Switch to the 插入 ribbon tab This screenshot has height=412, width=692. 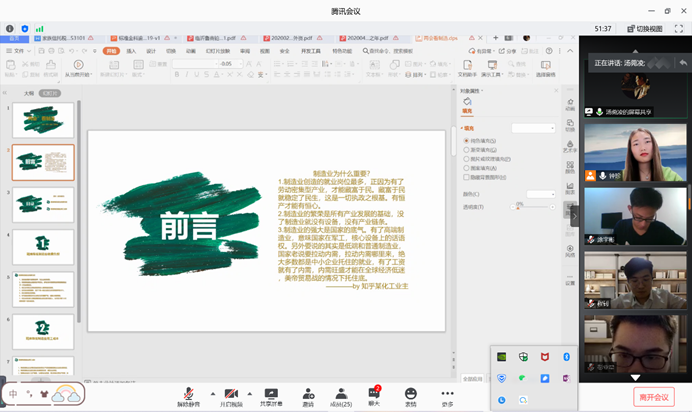pyautogui.click(x=131, y=50)
